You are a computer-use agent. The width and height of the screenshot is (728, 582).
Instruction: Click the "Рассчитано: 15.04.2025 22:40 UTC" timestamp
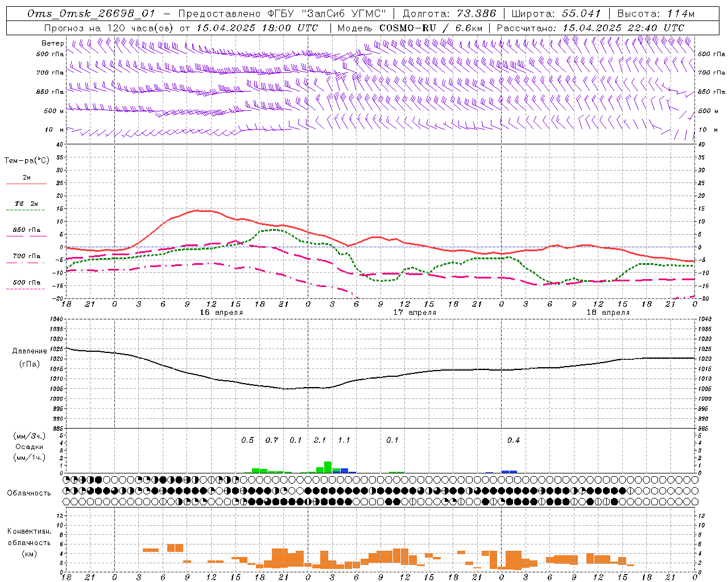(x=591, y=28)
